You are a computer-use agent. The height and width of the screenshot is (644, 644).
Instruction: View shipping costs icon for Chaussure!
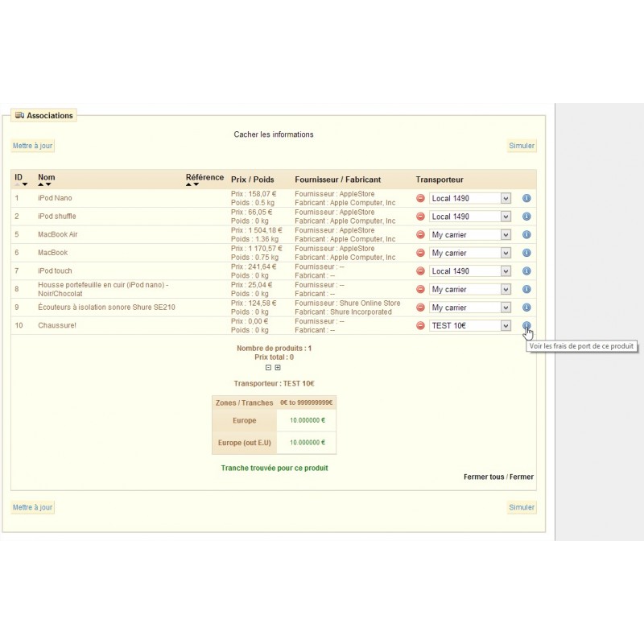coord(526,326)
